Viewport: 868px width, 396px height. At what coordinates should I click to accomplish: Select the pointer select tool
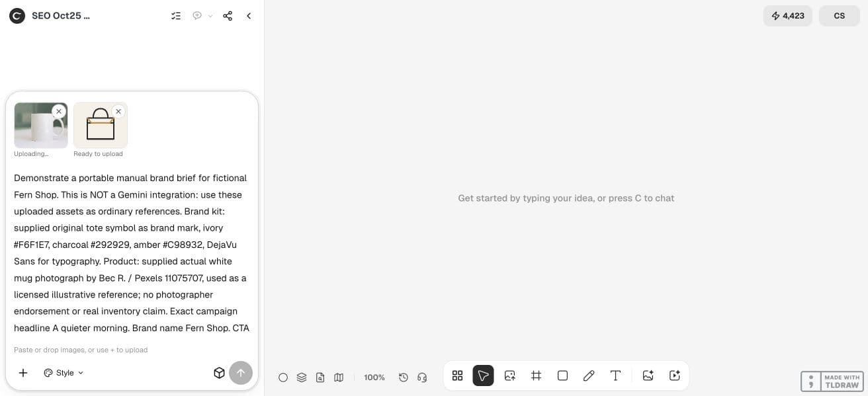484,376
